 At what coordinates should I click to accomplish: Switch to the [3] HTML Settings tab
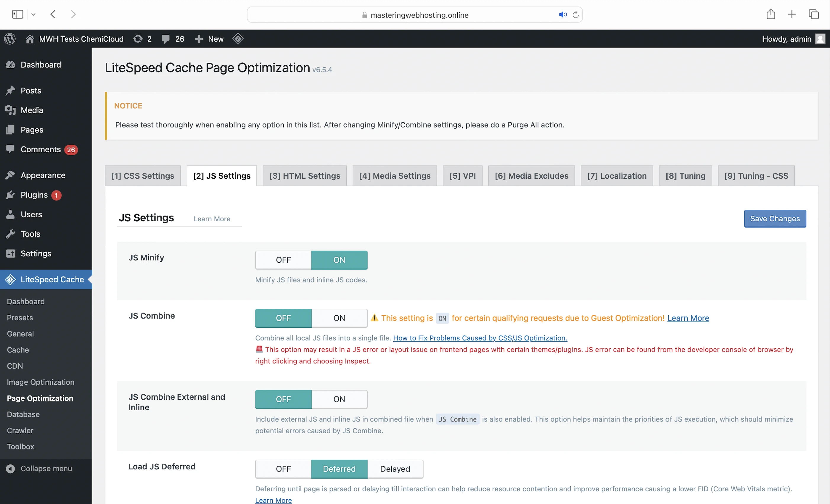(x=305, y=176)
